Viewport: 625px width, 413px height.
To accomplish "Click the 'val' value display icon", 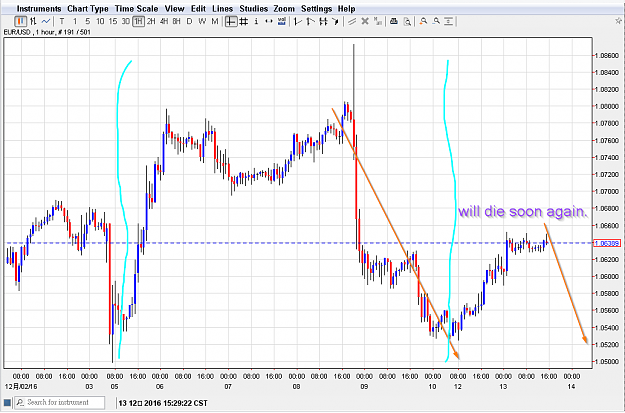I will (x=282, y=21).
